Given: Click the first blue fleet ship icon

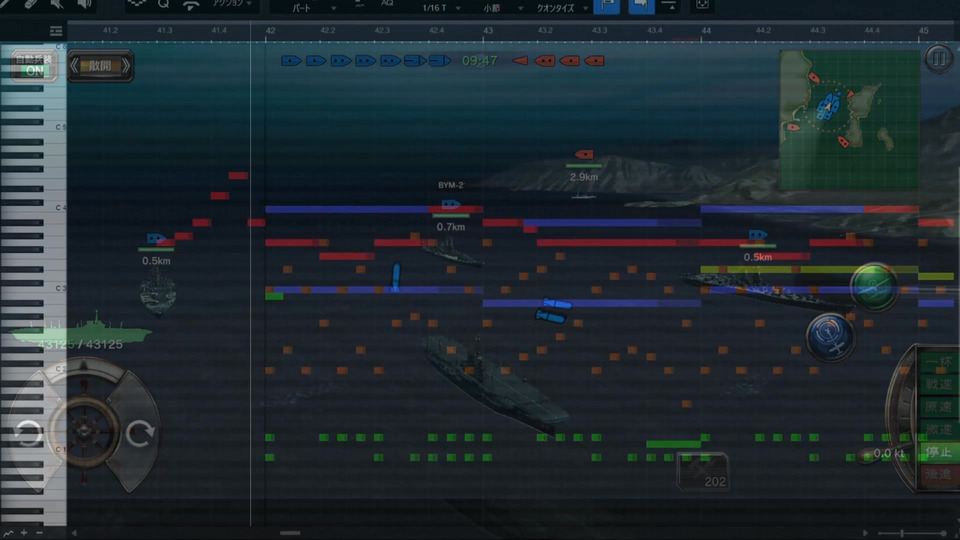Looking at the screenshot, I should click(x=291, y=61).
